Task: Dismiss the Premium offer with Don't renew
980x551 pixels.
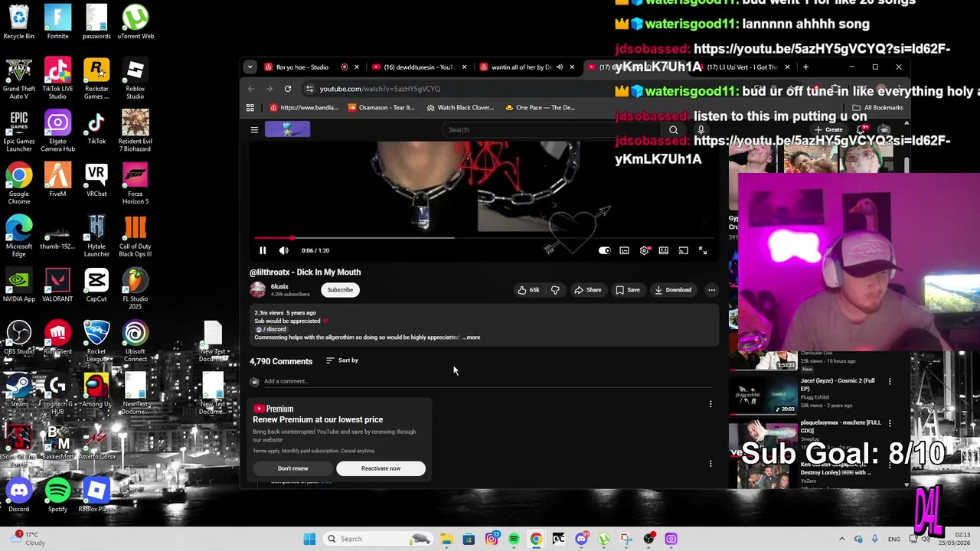Action: [293, 468]
